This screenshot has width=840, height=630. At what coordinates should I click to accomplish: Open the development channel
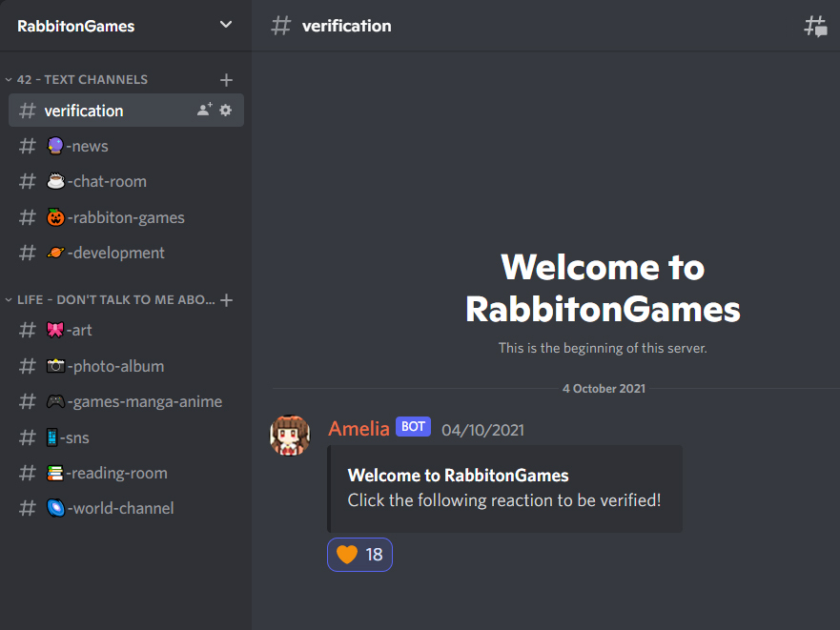click(x=126, y=253)
